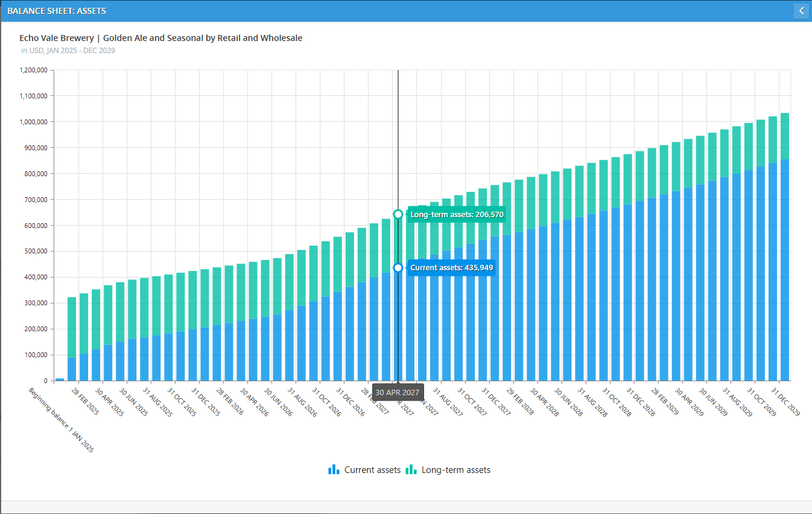Click the Beginning balance 1 JAN 2025 axis label
Viewport: 812px width, 514px height.
63,419
